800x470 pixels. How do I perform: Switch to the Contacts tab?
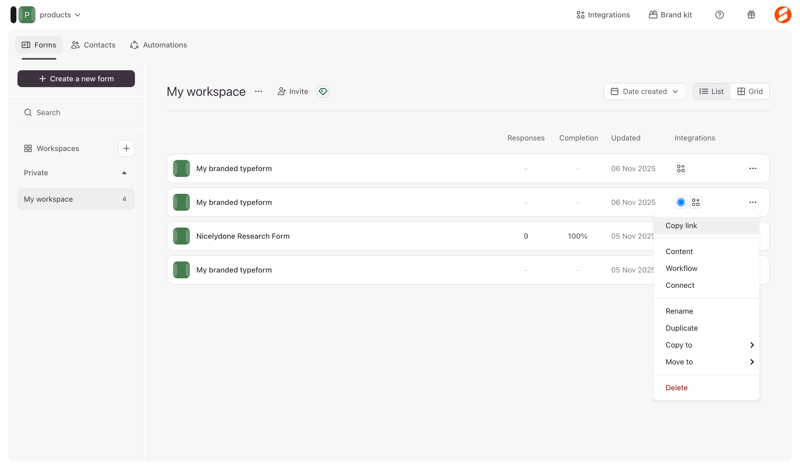click(93, 45)
